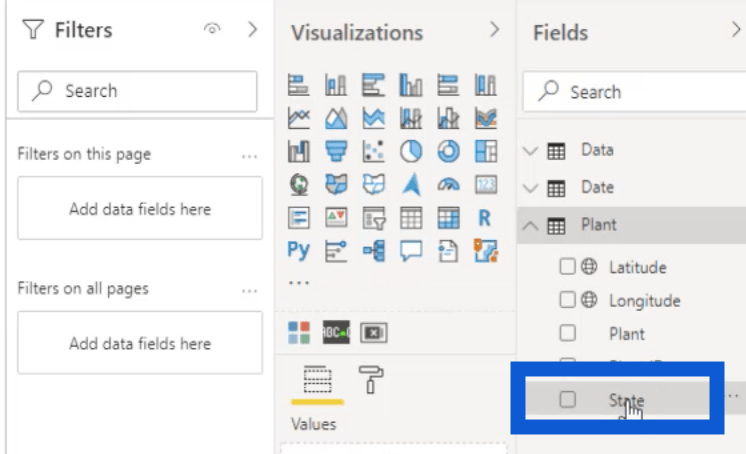Add a scatter chart visual
The width and height of the screenshot is (746, 454).
pyautogui.click(x=374, y=151)
